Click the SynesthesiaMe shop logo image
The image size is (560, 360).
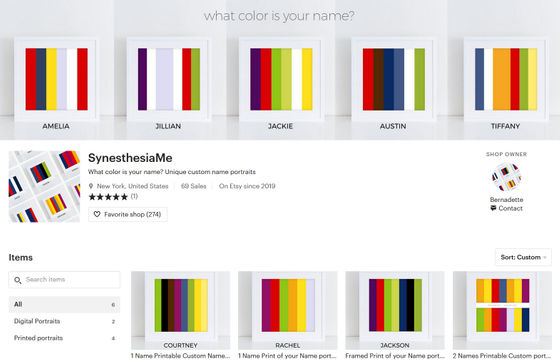click(44, 186)
